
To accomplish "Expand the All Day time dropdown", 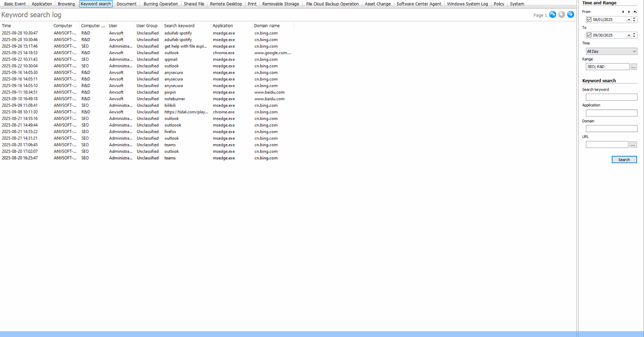I will [634, 51].
